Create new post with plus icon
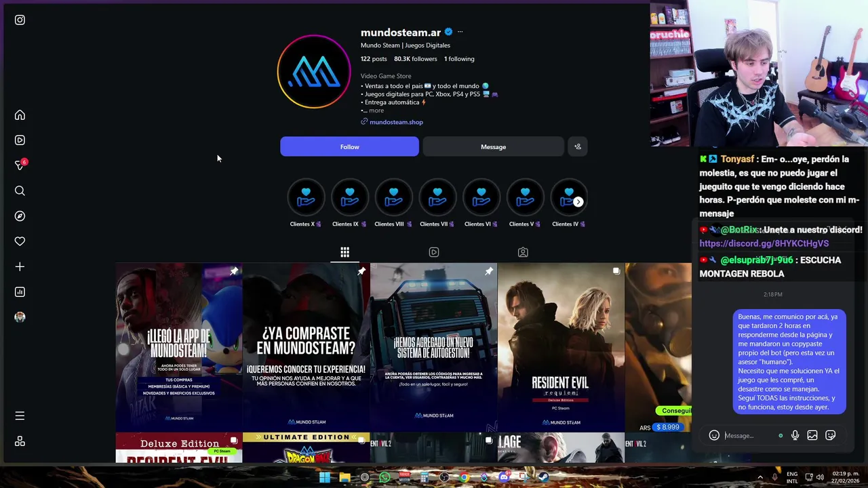 click(x=20, y=267)
